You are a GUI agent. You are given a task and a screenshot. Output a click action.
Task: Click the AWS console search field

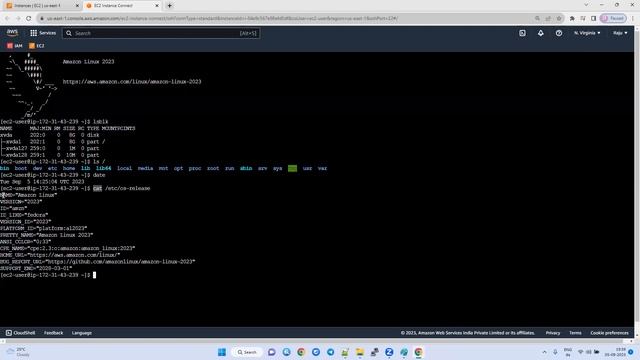[x=161, y=33]
